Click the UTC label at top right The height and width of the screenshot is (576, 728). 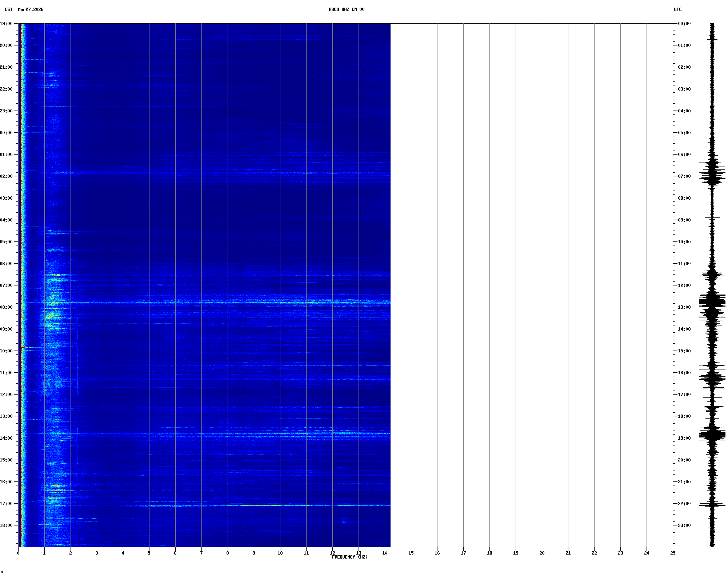click(677, 9)
